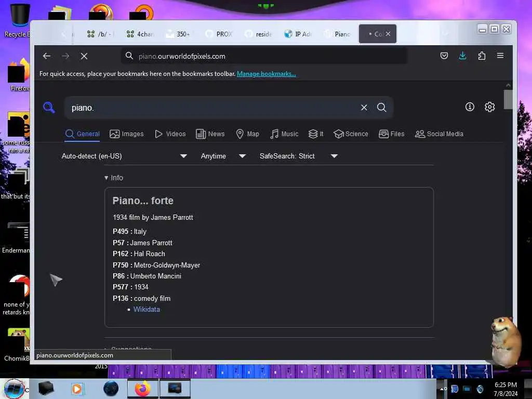The height and width of the screenshot is (399, 532).
Task: Select the It search category
Action: [x=316, y=134]
